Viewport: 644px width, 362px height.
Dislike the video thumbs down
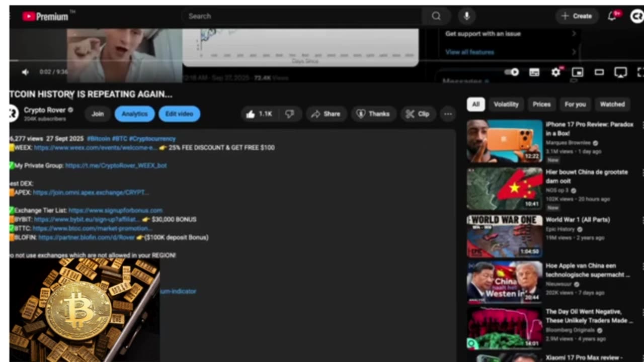click(x=290, y=114)
